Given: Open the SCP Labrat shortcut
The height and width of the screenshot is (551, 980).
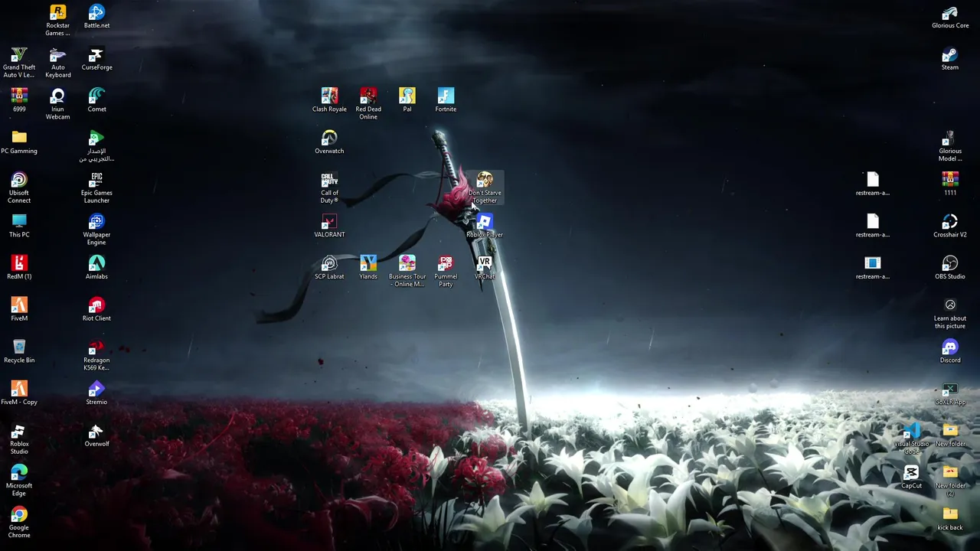Looking at the screenshot, I should tap(329, 267).
